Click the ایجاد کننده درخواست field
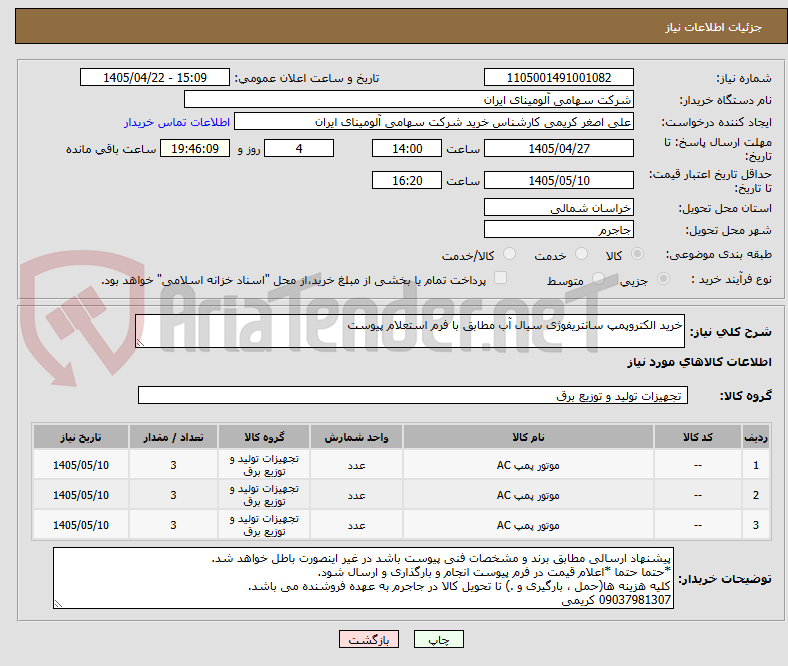The width and height of the screenshot is (788, 666). point(434,122)
